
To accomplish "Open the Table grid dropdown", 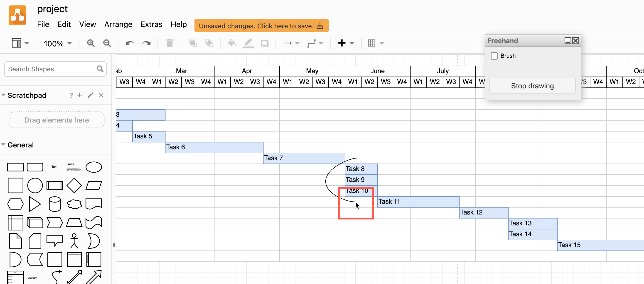I will pos(376,43).
